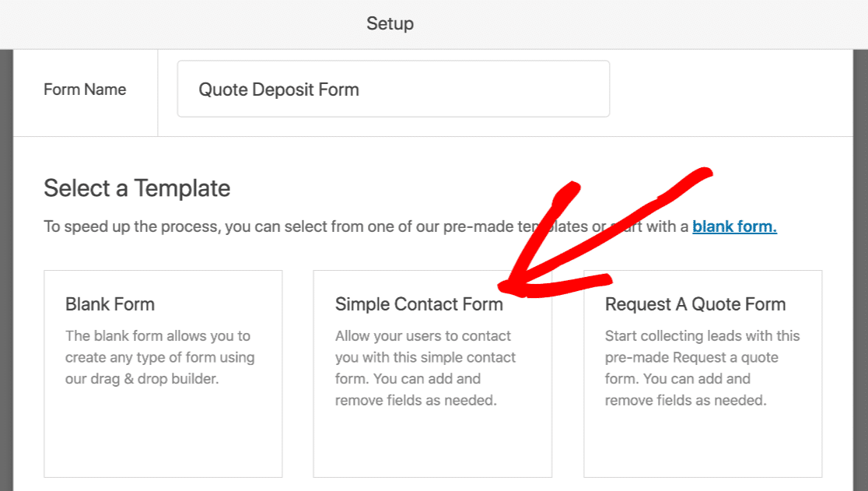Place cursor in 'Quote Deposit Form' text
This screenshot has width=868, height=491.
pyautogui.click(x=278, y=89)
